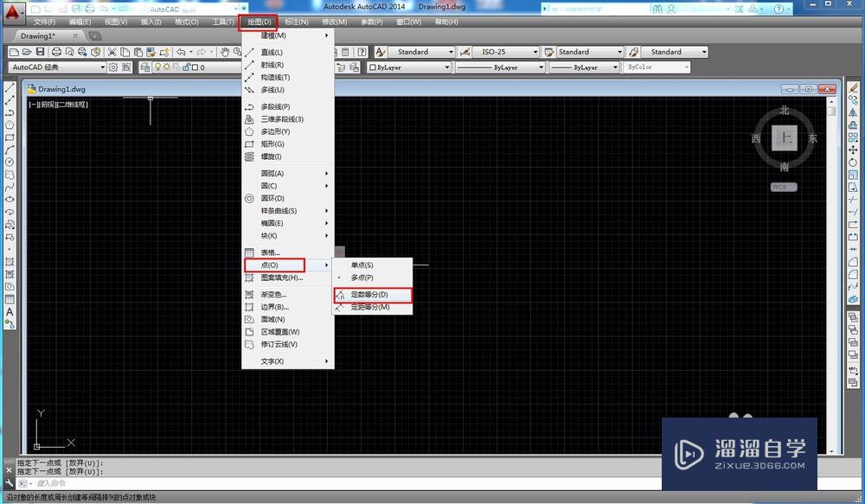Viewport: 865px width, 504px height.
Task: Activate the Pan tool on the standard toolbar
Action: [x=223, y=51]
